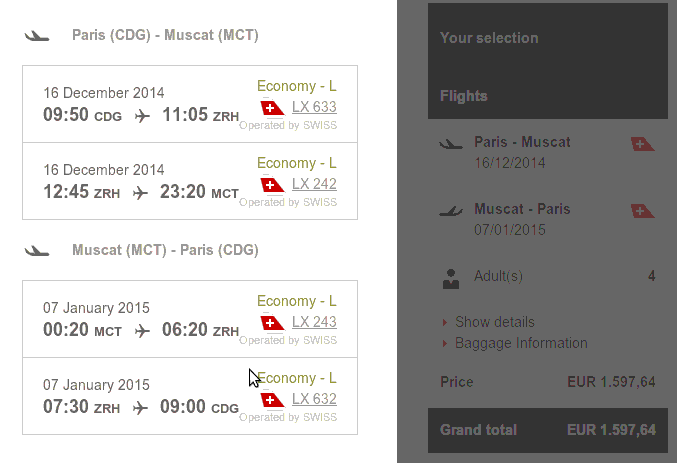The height and width of the screenshot is (463, 677).
Task: Open flight number LX 632 link
Action: (x=314, y=399)
